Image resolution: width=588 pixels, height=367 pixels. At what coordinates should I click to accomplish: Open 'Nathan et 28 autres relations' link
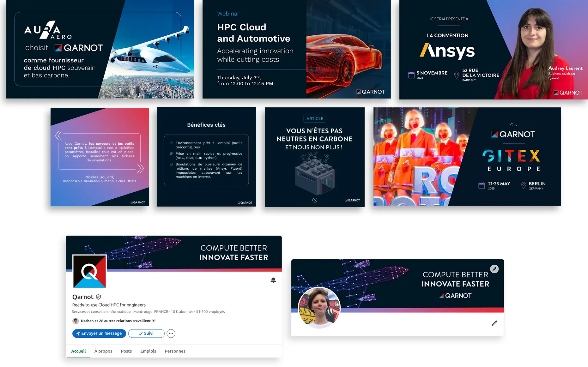[x=118, y=321]
